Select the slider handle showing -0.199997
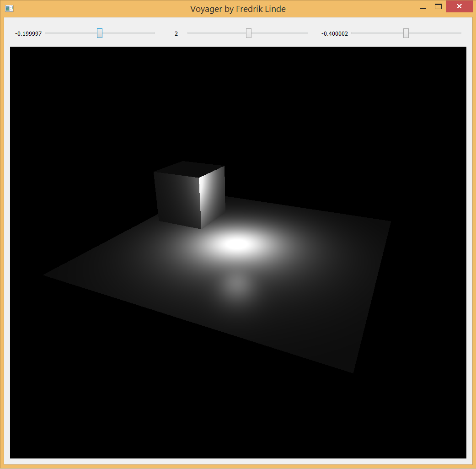Screen dimensions: 476x469 click(x=99, y=33)
